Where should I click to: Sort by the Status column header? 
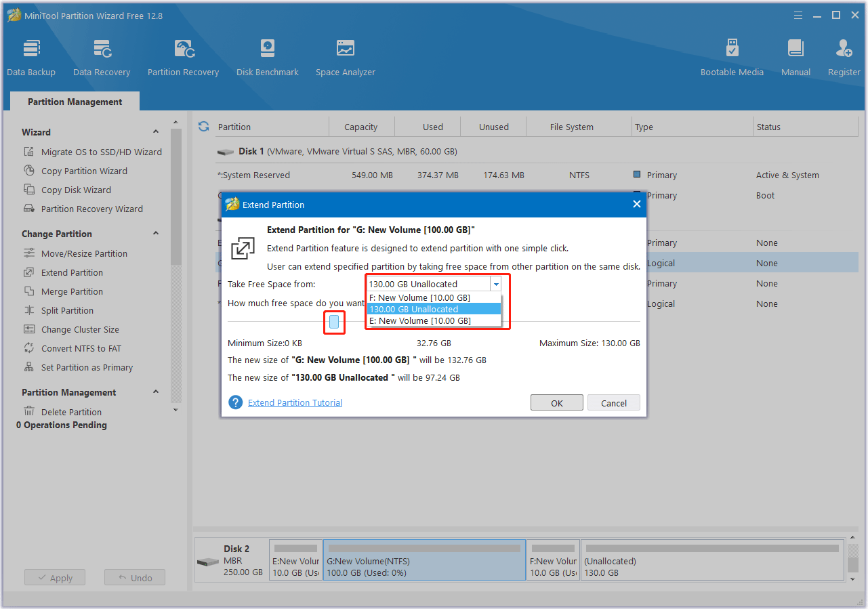point(806,127)
